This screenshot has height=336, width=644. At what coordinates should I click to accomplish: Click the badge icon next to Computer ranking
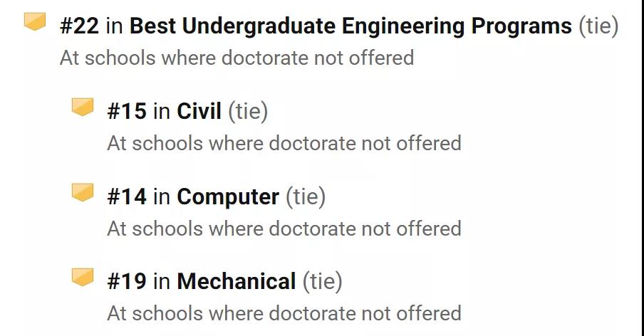(x=83, y=192)
